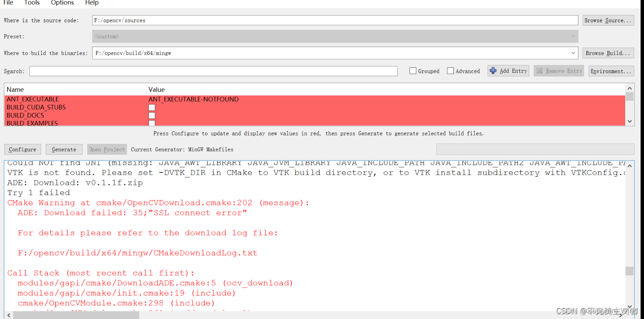
Task: Open the Environment settings button
Action: click(x=611, y=71)
